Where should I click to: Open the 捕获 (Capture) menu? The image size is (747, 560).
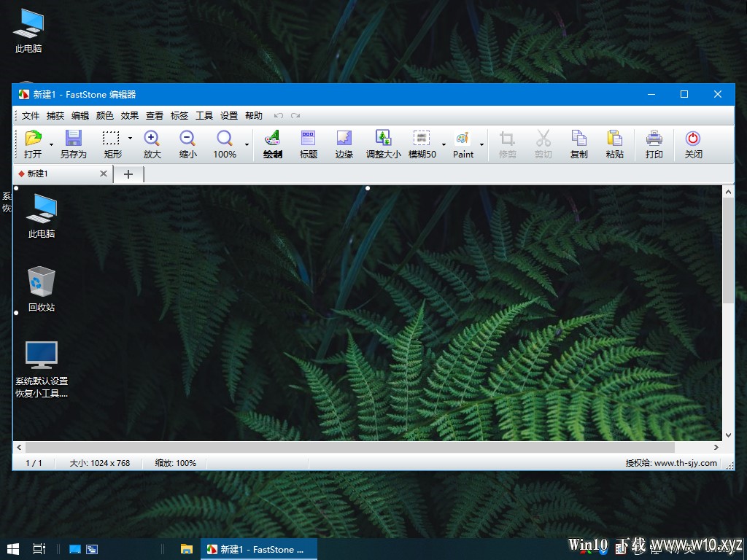point(55,115)
